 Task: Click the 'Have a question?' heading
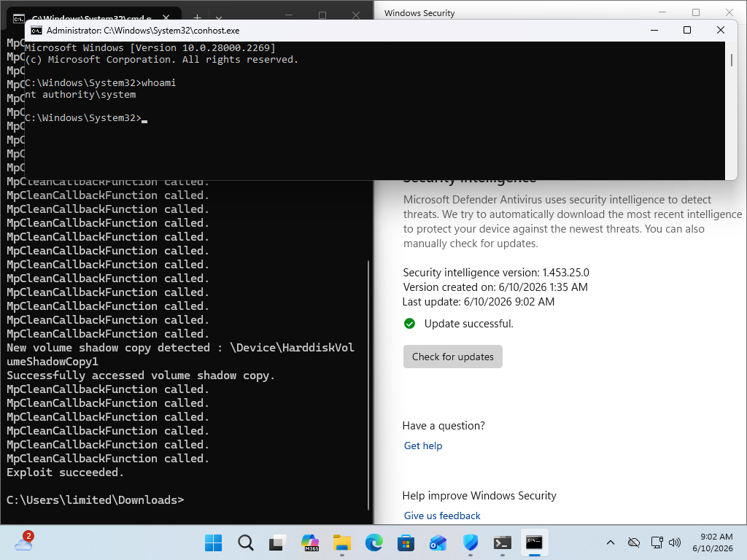pos(444,426)
